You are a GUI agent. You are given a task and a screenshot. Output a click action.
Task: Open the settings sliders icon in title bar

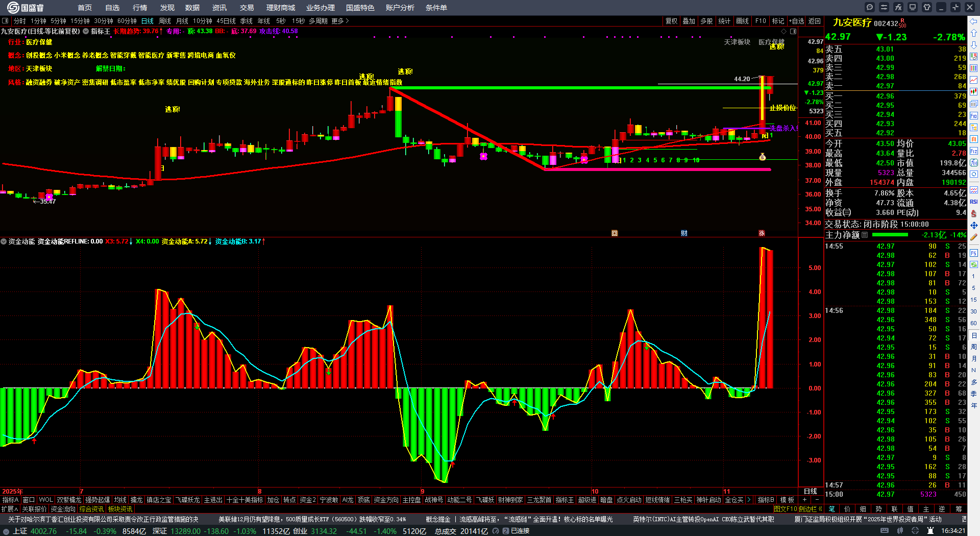(x=884, y=7)
